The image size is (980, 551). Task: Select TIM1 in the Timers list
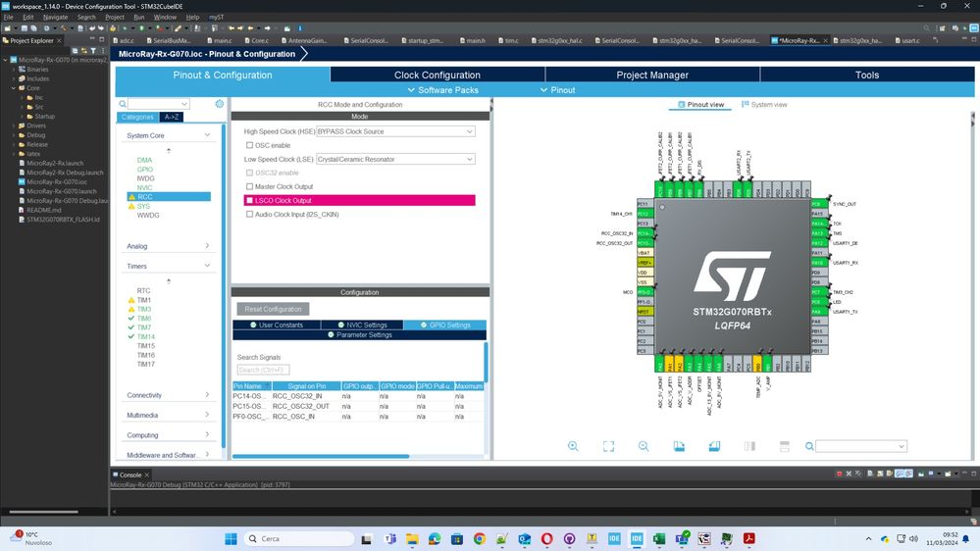point(144,300)
